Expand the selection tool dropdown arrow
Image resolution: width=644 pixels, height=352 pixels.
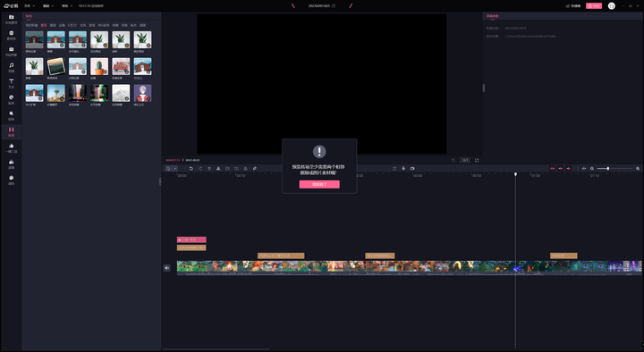175,169
